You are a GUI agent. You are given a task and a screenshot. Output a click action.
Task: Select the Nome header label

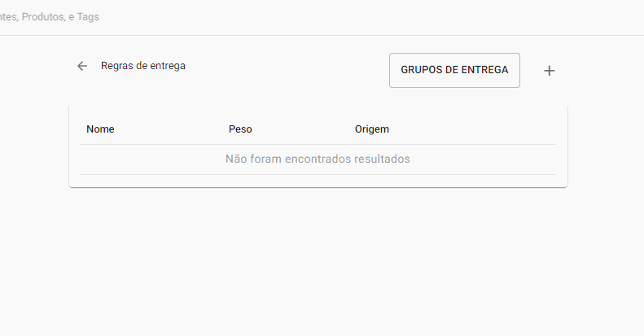pyautogui.click(x=100, y=129)
